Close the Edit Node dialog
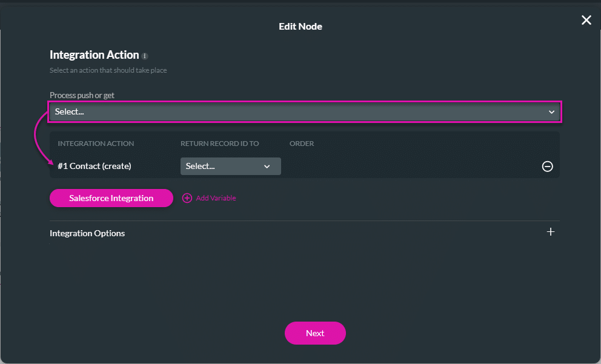The height and width of the screenshot is (364, 601). 586,21
